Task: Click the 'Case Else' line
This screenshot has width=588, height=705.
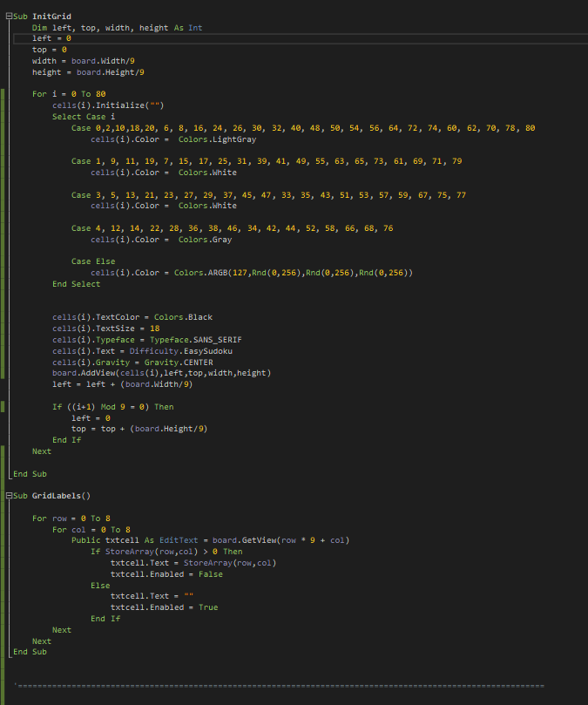Action: pos(92,261)
